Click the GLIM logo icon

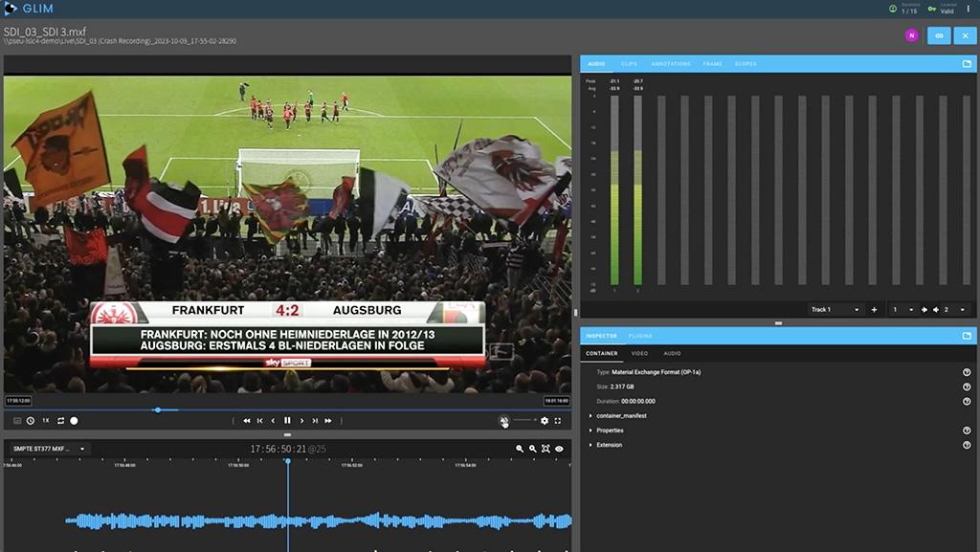[x=11, y=9]
